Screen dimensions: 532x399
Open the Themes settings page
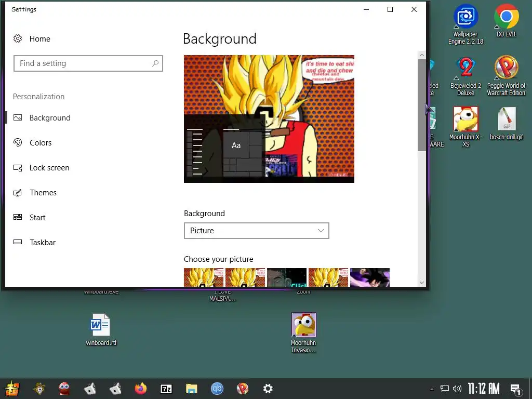[35, 192]
